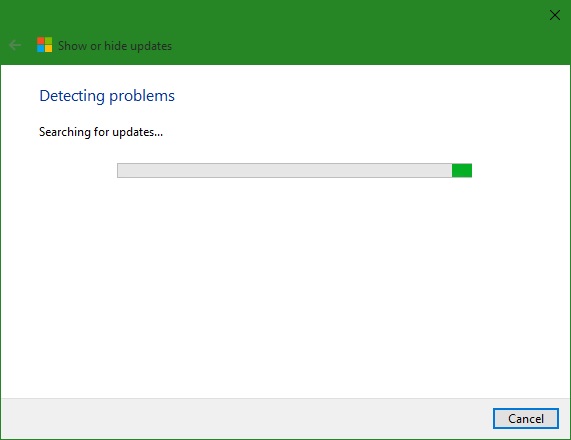This screenshot has height=440, width=571.
Task: Click the back arrow in the header
Action: (x=15, y=45)
